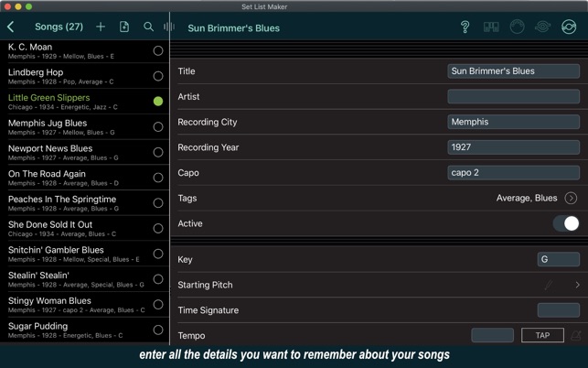Go back using the left chevron

[10, 27]
